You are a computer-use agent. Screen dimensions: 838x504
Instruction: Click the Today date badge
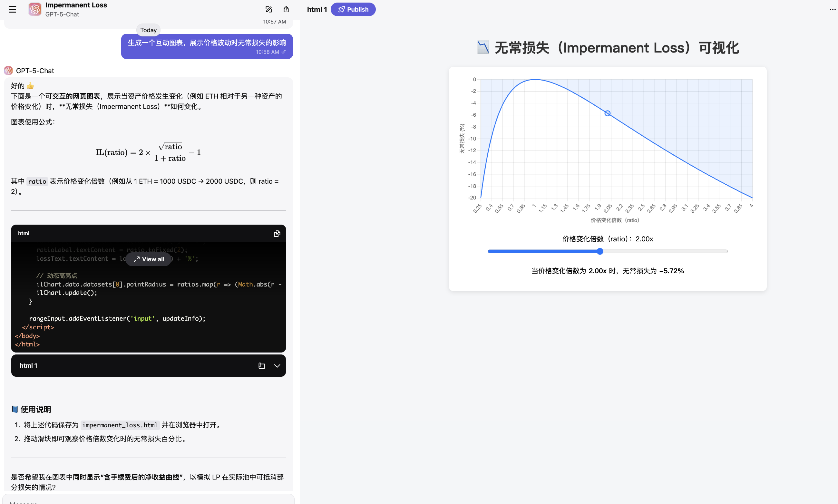coord(149,30)
